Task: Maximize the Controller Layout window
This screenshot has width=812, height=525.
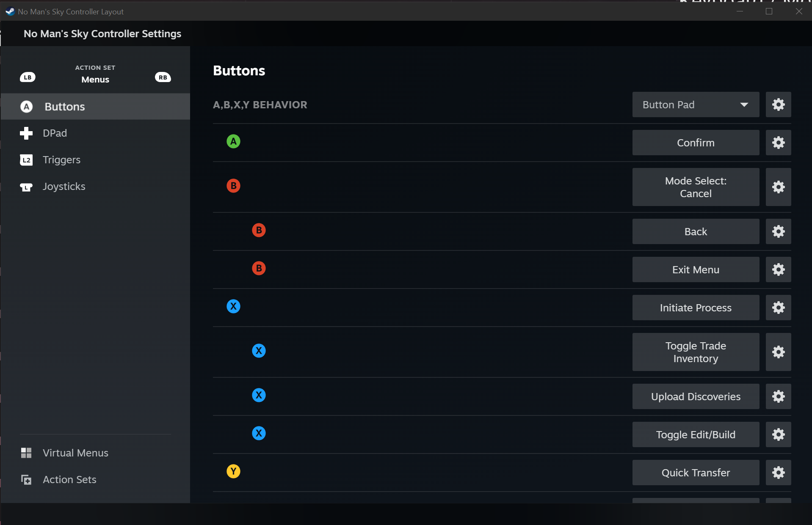Action: [x=769, y=11]
